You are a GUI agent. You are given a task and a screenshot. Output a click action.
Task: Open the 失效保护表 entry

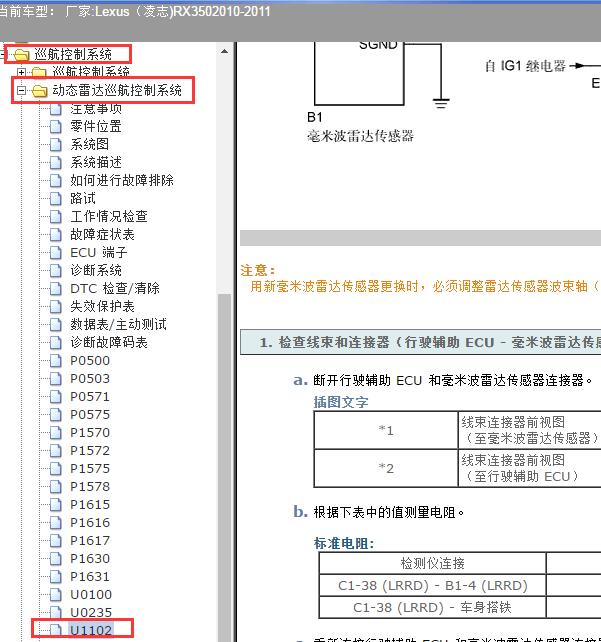point(102,306)
